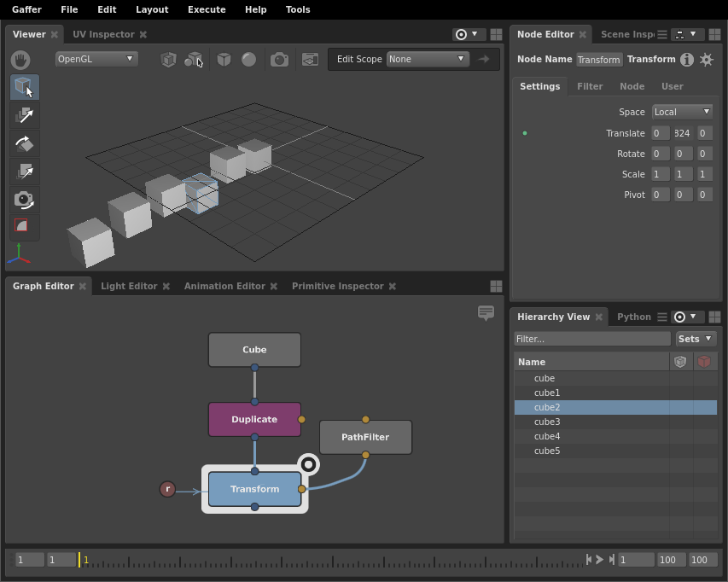
Task: Open the viewer camera settings
Action: pos(279,60)
